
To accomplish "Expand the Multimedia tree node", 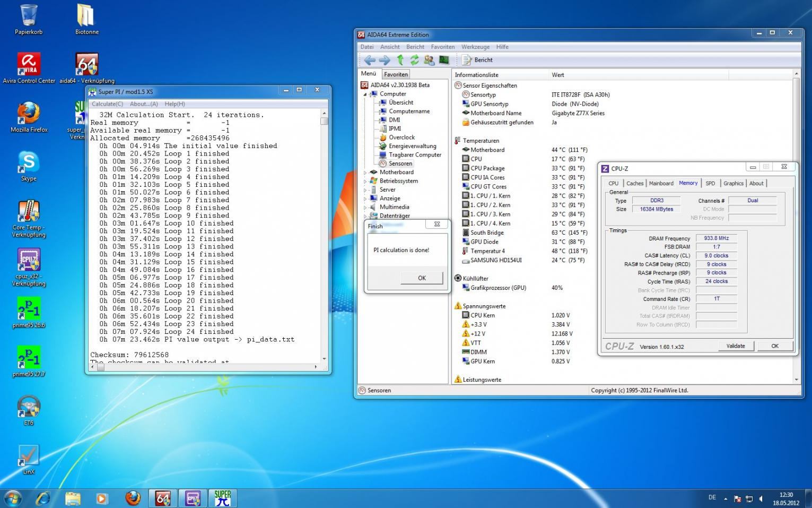I will click(365, 207).
